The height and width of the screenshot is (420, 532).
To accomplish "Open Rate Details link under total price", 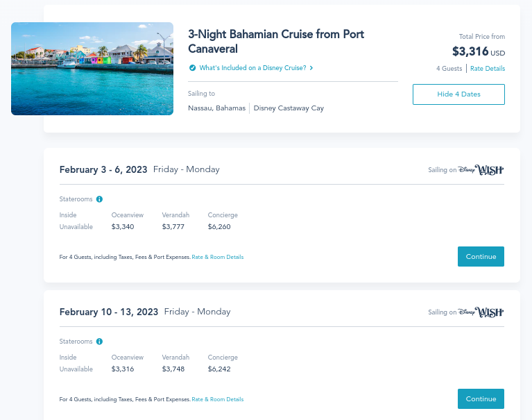I will [x=488, y=69].
